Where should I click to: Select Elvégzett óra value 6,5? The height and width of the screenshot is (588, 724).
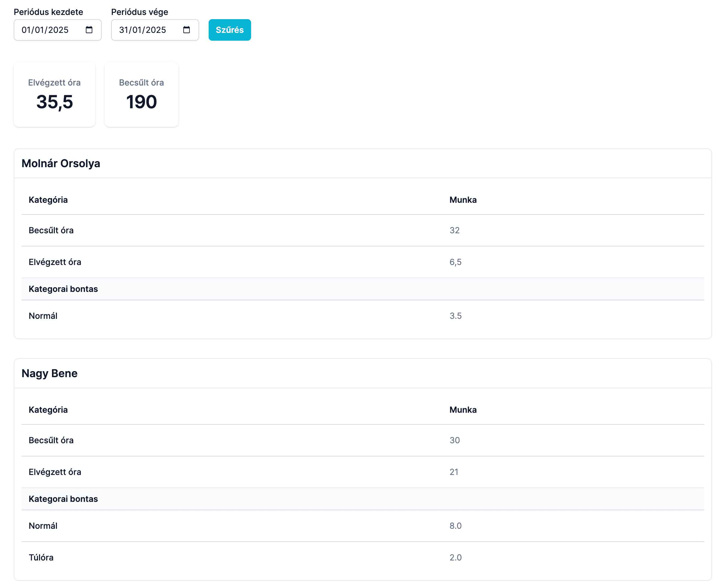(x=456, y=262)
